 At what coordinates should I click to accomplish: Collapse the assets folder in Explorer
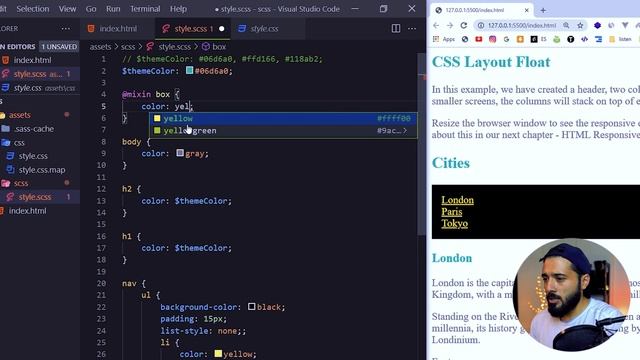pyautogui.click(x=40, y=115)
